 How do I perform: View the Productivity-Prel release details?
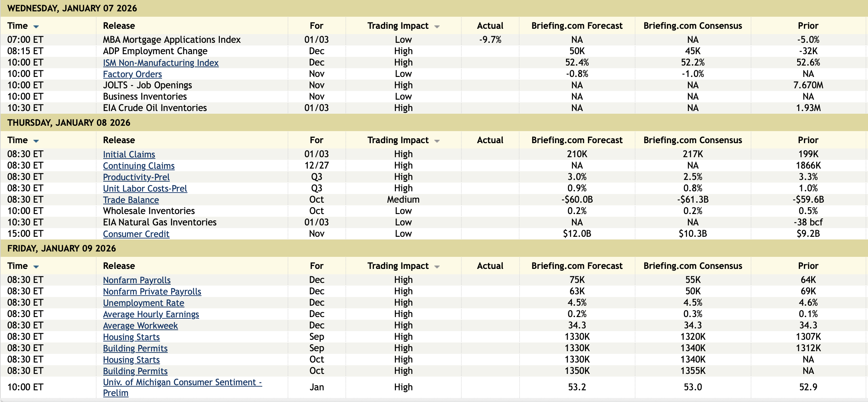[x=136, y=177]
